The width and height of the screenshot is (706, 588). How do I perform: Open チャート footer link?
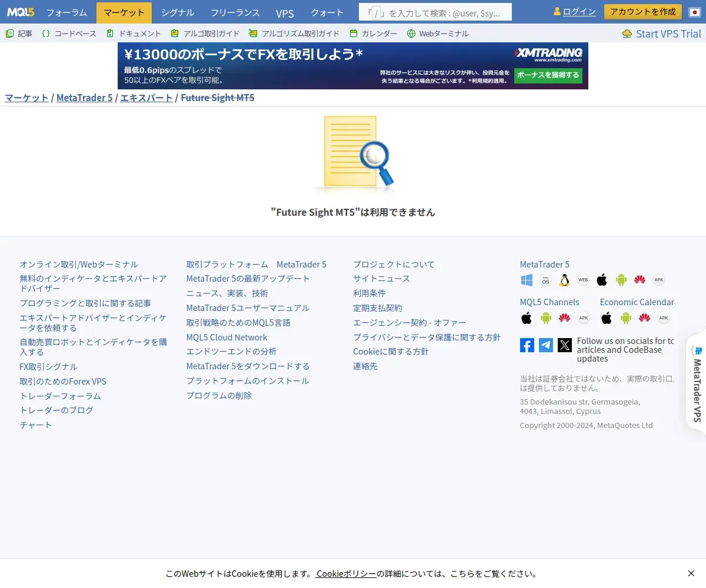pyautogui.click(x=36, y=425)
